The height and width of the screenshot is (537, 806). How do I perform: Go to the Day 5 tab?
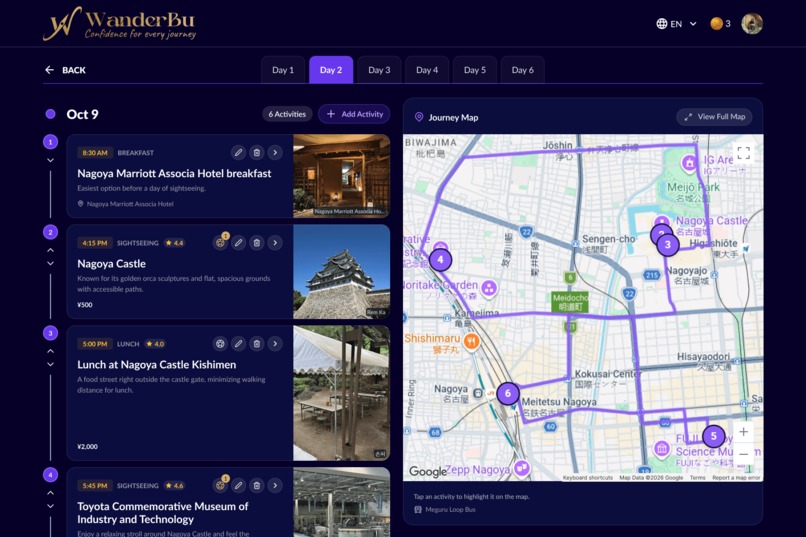coord(474,70)
